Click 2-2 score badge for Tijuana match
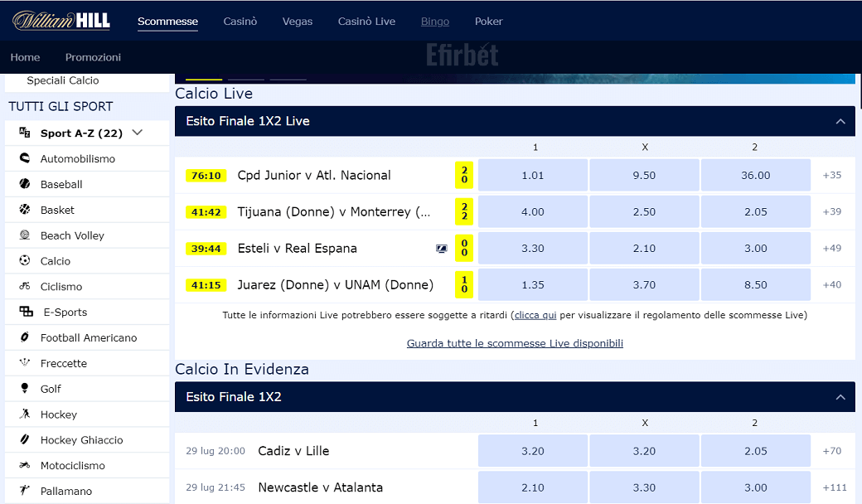 (x=464, y=211)
